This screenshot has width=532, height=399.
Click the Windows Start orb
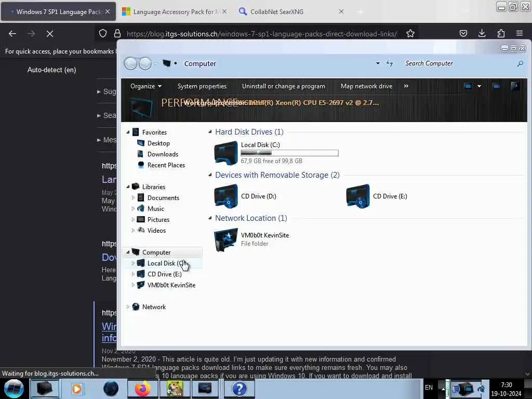(14, 389)
